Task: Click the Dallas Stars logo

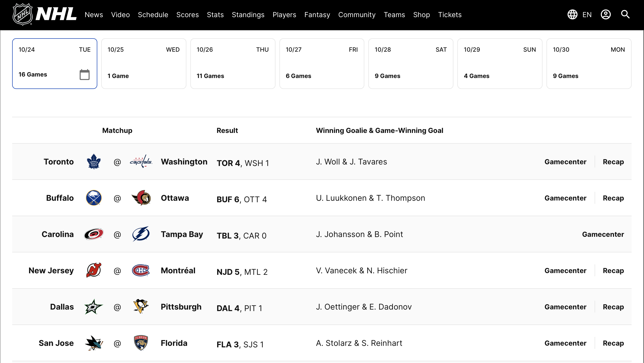Action: click(x=94, y=307)
